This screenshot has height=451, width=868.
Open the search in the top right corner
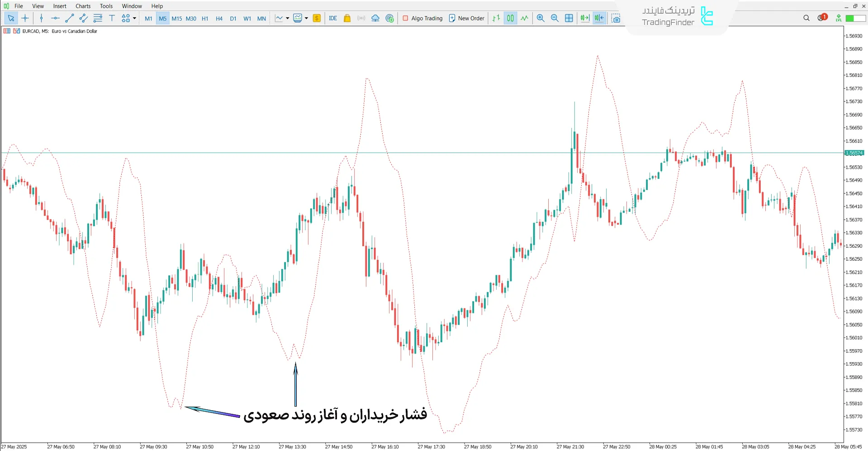[806, 18]
